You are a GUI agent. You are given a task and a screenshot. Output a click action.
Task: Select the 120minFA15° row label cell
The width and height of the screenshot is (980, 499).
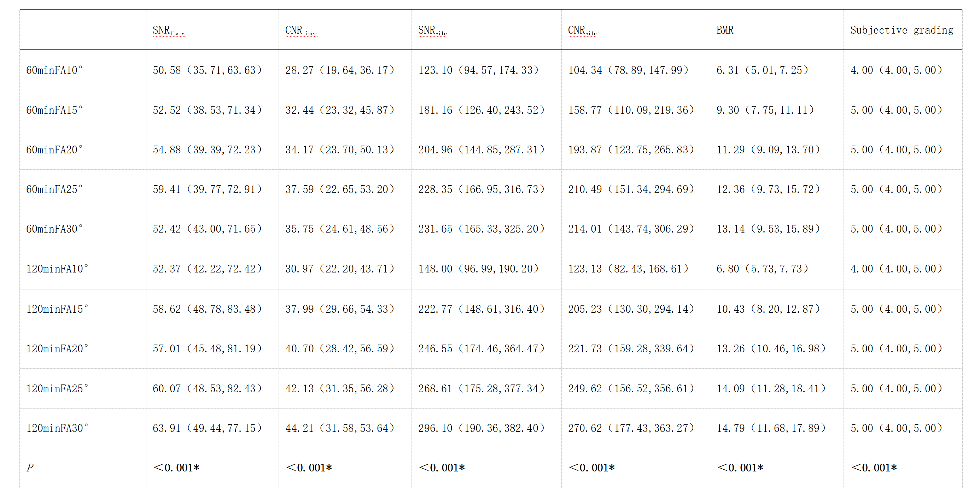point(57,309)
